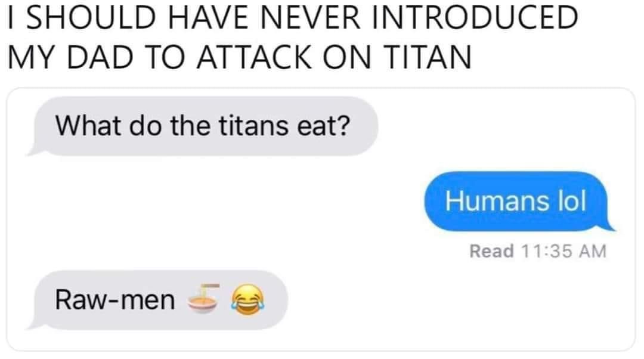Click the "Read" receipt label
Screen dimensions: 644x359
point(491,251)
